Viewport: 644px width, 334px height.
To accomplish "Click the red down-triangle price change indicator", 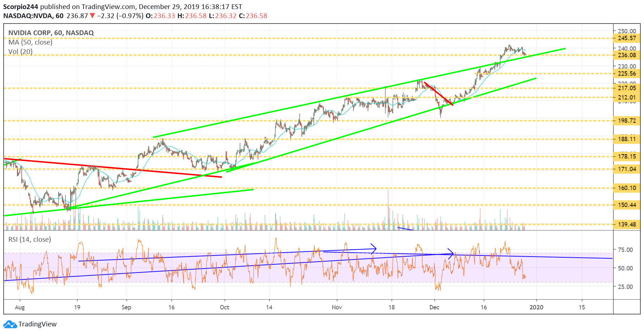I will coord(93,16).
